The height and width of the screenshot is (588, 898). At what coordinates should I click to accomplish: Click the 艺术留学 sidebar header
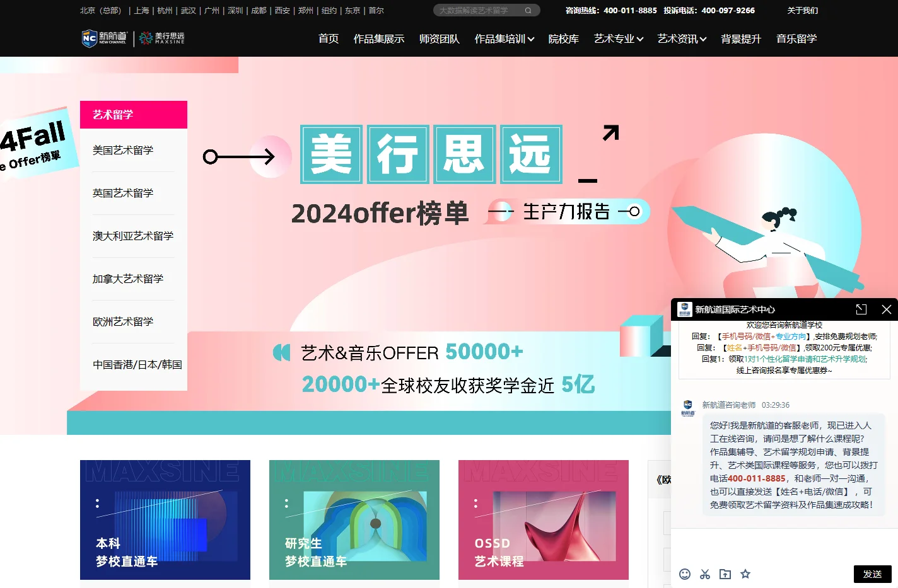[134, 115]
